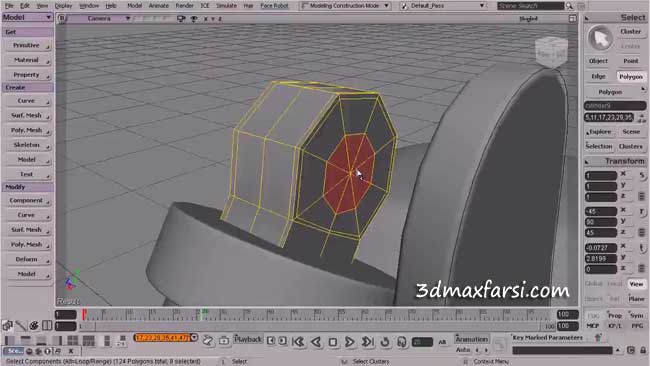The image size is (650, 366).
Task: Click the wrench icon beside selection field
Action: coord(208,340)
